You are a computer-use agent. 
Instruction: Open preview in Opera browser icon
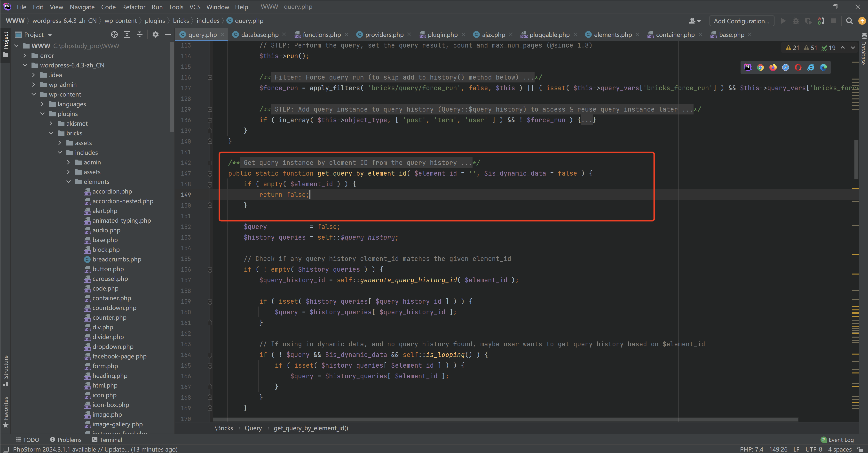pos(798,67)
